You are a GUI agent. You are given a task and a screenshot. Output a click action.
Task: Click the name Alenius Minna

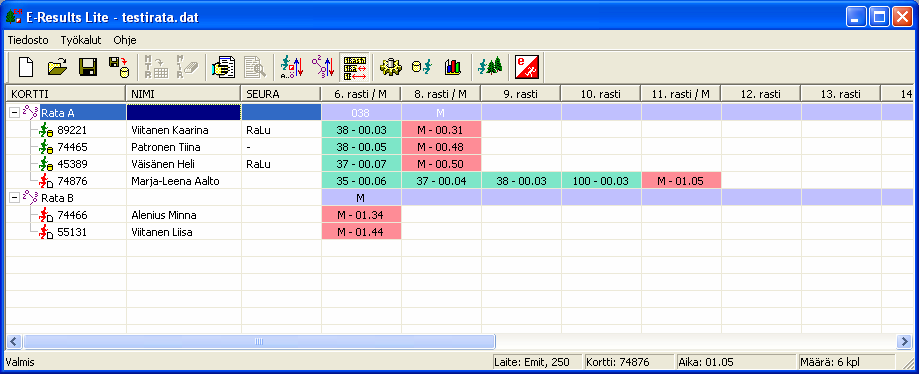[164, 215]
